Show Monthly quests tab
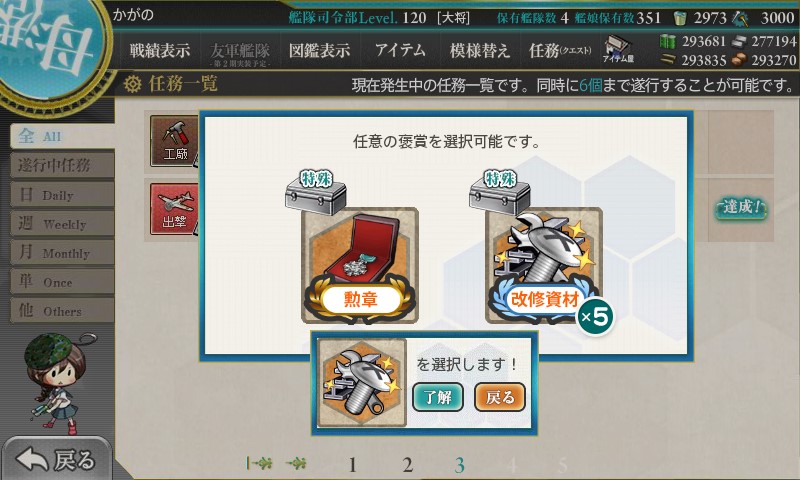 click(62, 253)
